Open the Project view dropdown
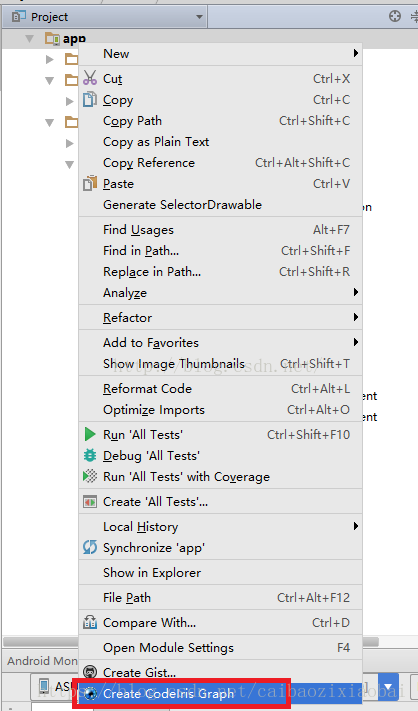Viewport: 418px width, 711px height. (x=199, y=17)
